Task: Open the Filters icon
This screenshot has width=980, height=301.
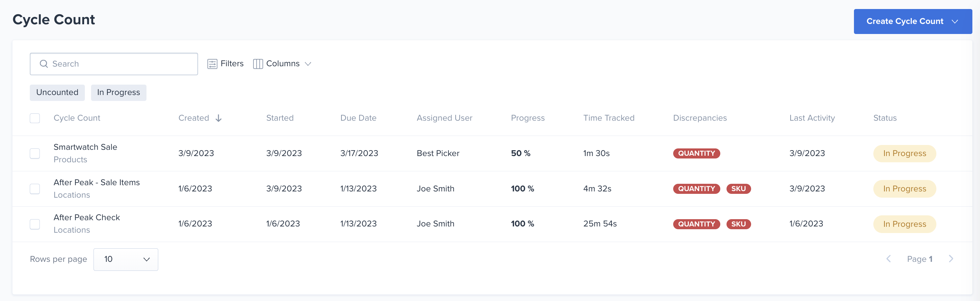Action: click(212, 63)
